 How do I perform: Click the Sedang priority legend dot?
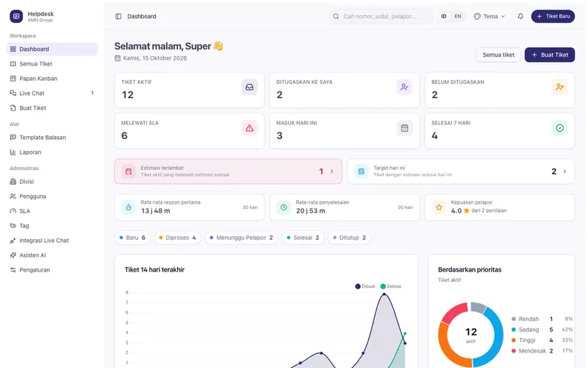point(513,330)
